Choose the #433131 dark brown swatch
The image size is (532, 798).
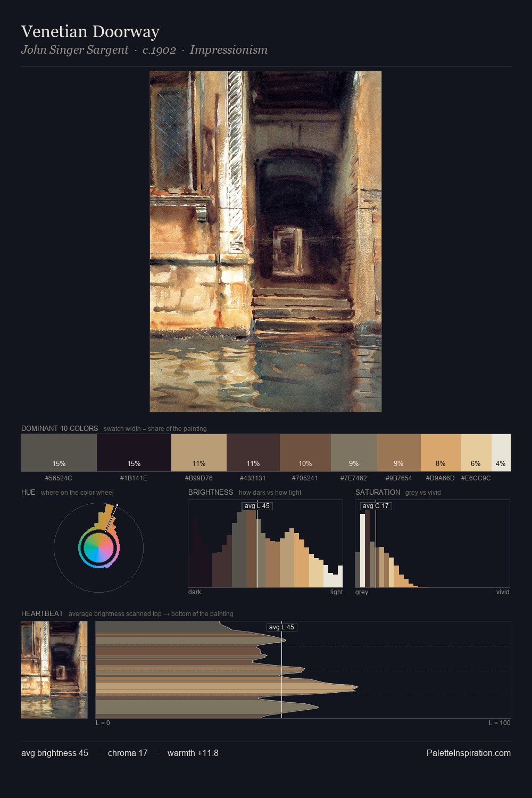pos(253,453)
